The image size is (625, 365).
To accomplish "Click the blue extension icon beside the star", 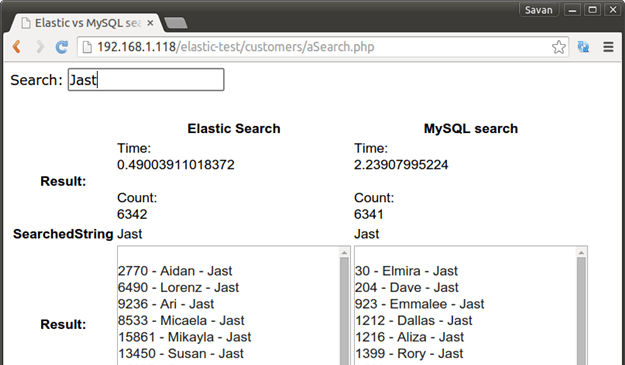I will click(583, 47).
